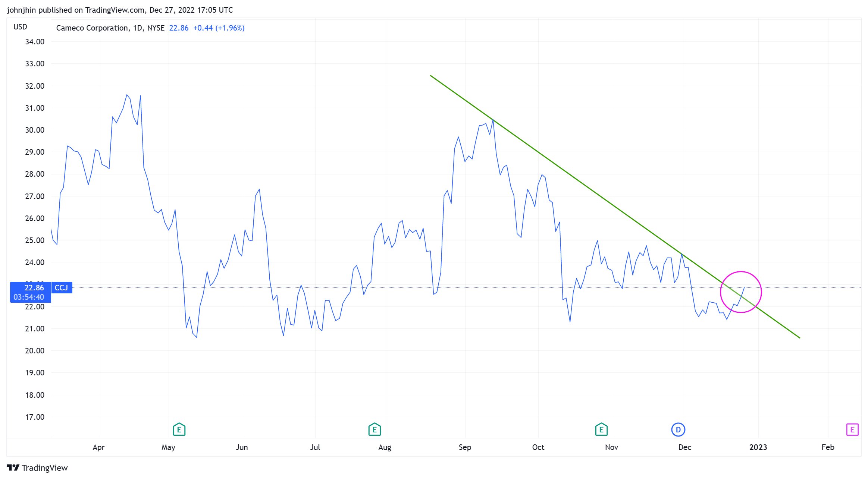The image size is (868, 479).
Task: Click the Sep label on time axis
Action: 465,447
